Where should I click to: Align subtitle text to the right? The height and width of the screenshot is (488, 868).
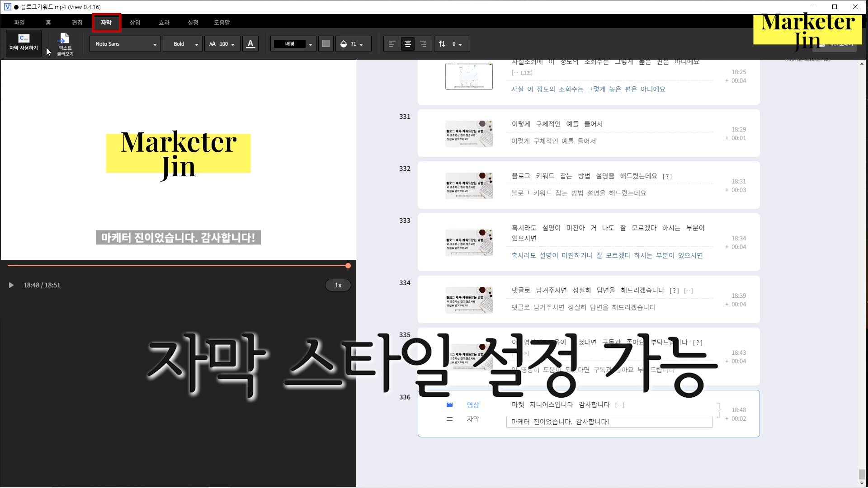(423, 44)
